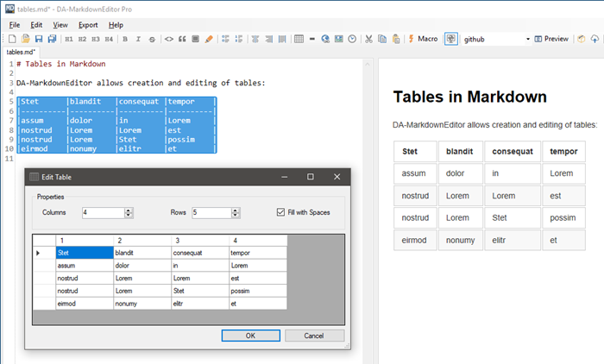Image resolution: width=604 pixels, height=364 pixels.
Task: Open the Edit menu
Action: [36, 25]
